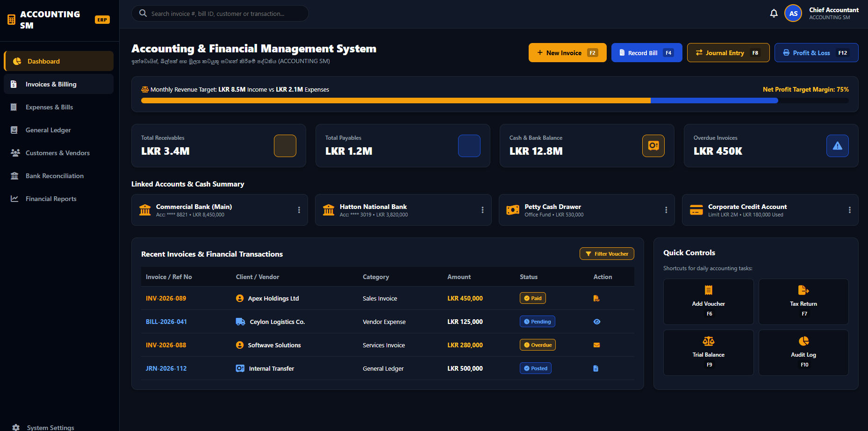Click the Apex Holdings Ltd client icon

coord(240,298)
